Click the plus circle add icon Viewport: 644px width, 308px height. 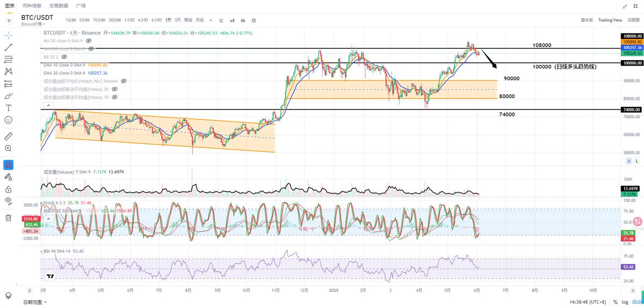254,20
